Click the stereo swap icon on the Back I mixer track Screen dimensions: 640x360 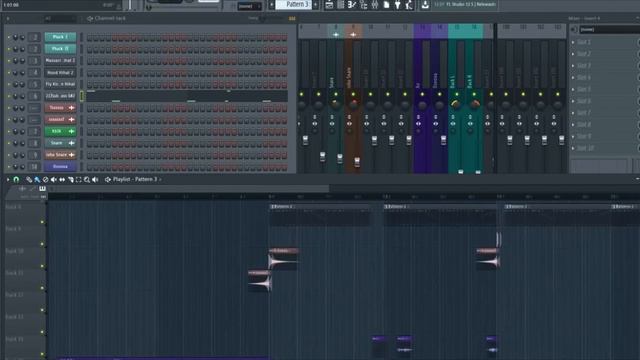453,123
